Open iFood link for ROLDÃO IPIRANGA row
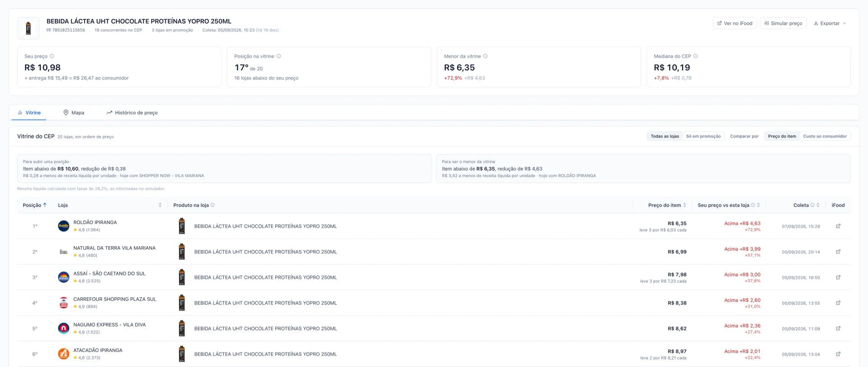This screenshot has width=868, height=367. [838, 226]
